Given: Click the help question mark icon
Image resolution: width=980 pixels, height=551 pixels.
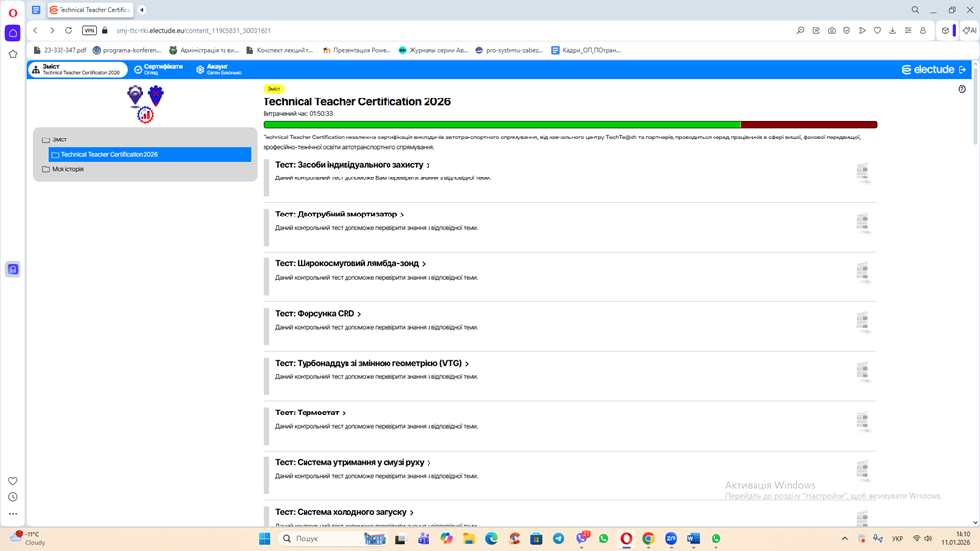Looking at the screenshot, I should click(961, 89).
